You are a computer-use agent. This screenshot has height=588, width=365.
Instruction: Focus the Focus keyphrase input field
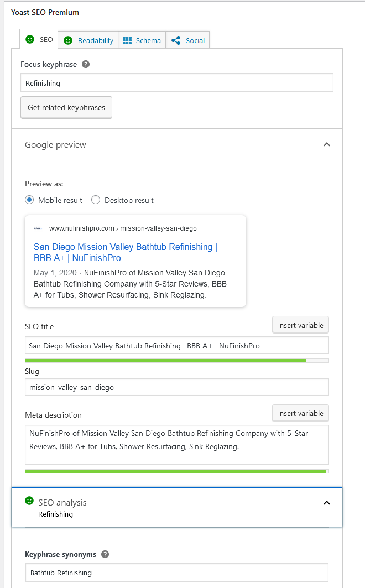[x=177, y=83]
